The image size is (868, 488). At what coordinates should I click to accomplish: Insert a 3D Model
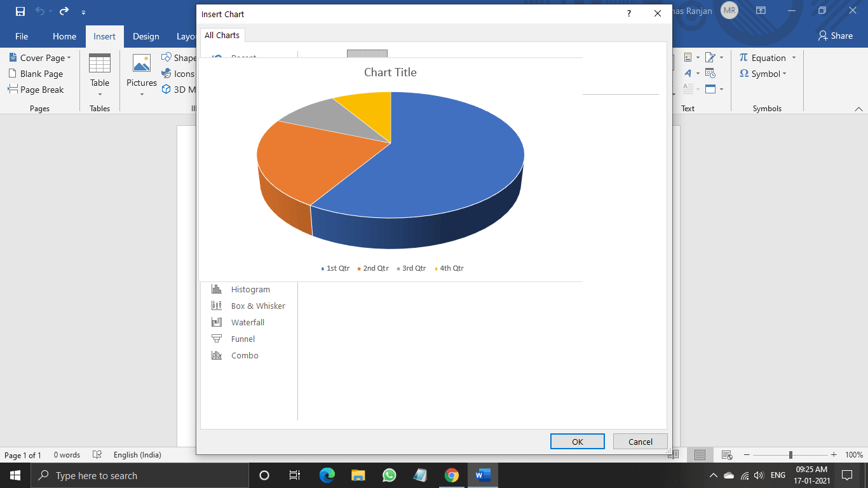point(180,90)
